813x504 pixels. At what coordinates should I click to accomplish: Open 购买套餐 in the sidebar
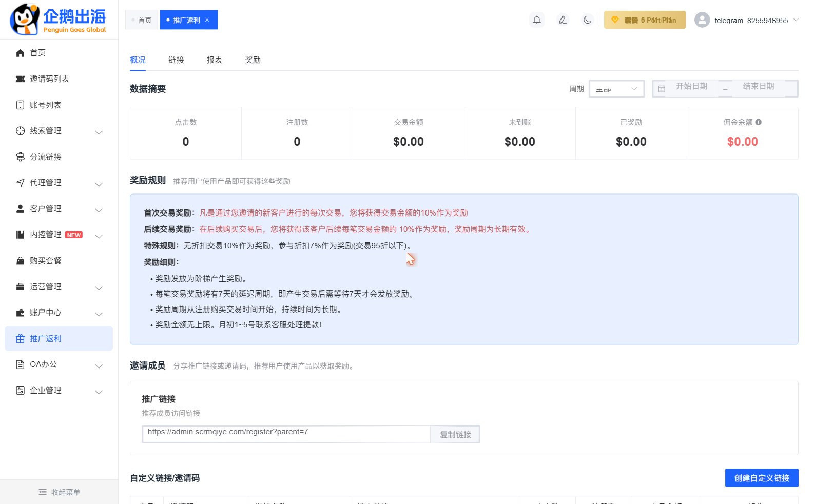59,261
